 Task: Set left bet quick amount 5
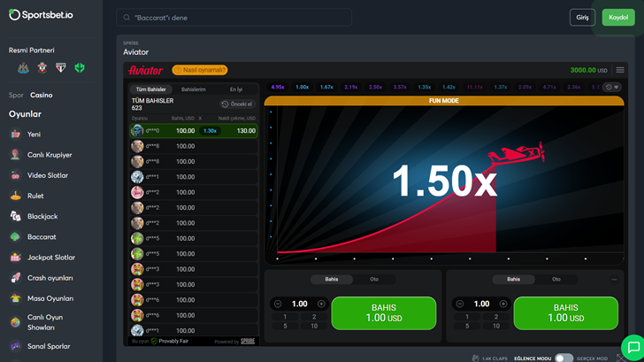coord(285,327)
